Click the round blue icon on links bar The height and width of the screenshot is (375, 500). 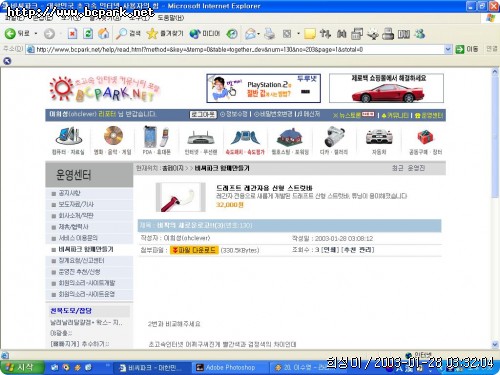coord(7,61)
